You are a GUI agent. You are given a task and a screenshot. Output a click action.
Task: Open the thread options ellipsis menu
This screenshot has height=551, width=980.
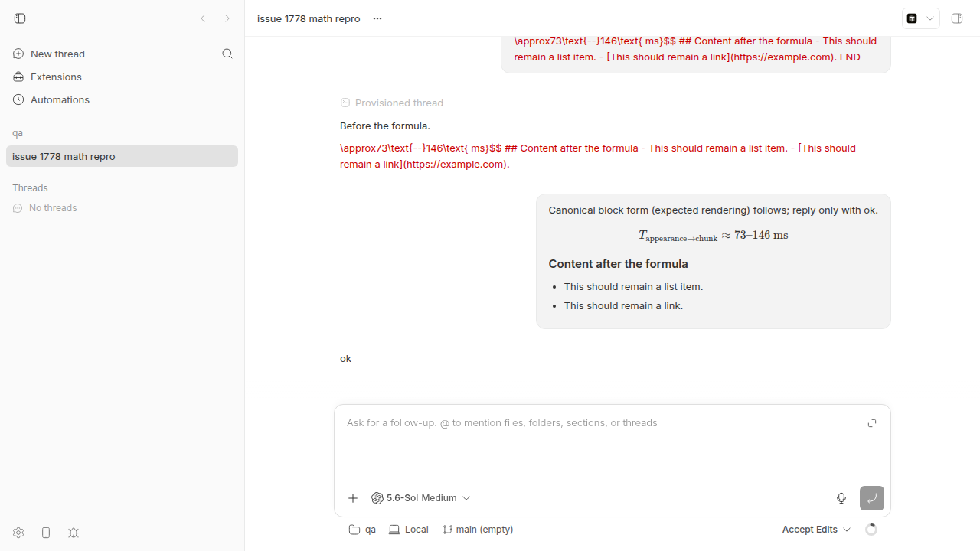[x=377, y=18]
